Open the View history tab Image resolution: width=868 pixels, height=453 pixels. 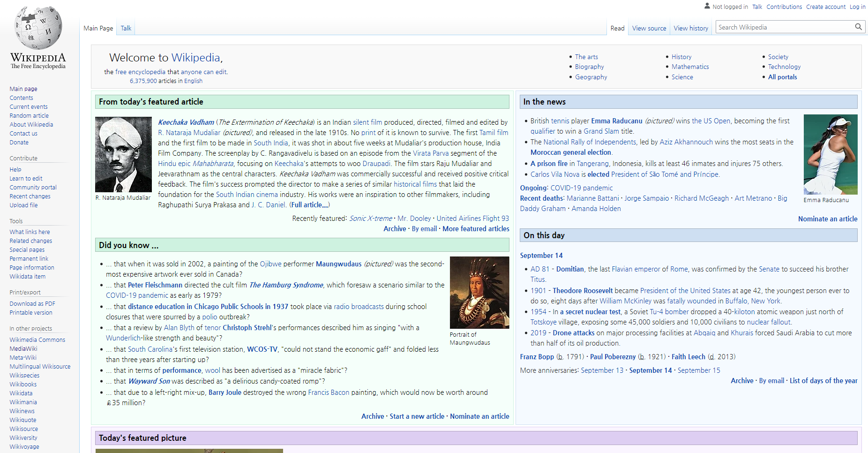tap(691, 28)
